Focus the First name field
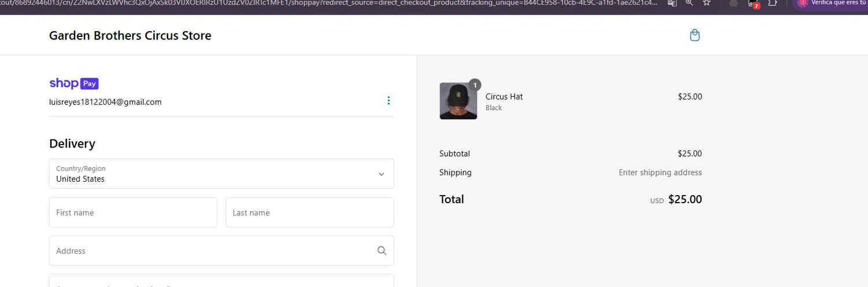Image resolution: width=868 pixels, height=287 pixels. tap(133, 212)
